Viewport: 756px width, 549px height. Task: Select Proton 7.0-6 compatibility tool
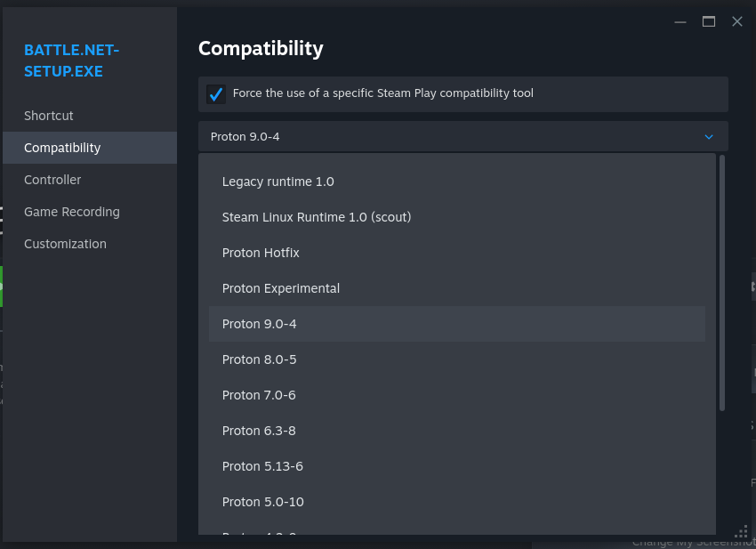click(259, 395)
